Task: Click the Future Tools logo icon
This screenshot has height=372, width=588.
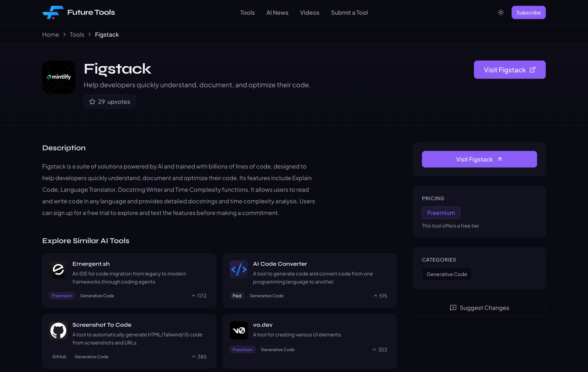Action: (x=53, y=12)
